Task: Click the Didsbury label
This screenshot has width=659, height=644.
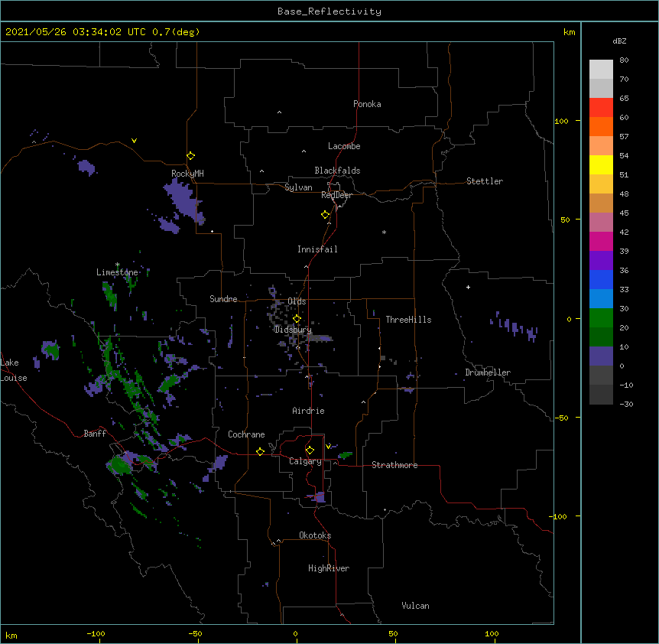Action: tap(293, 330)
